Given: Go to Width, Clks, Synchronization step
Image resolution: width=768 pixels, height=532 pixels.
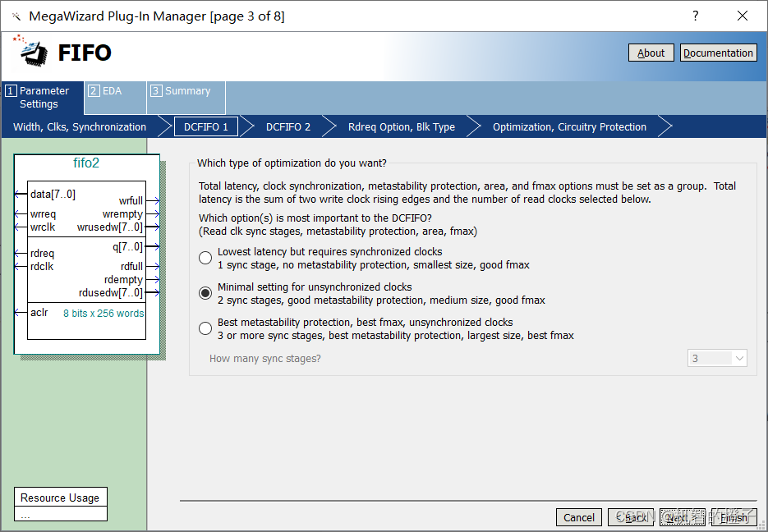Looking at the screenshot, I should tap(80, 126).
